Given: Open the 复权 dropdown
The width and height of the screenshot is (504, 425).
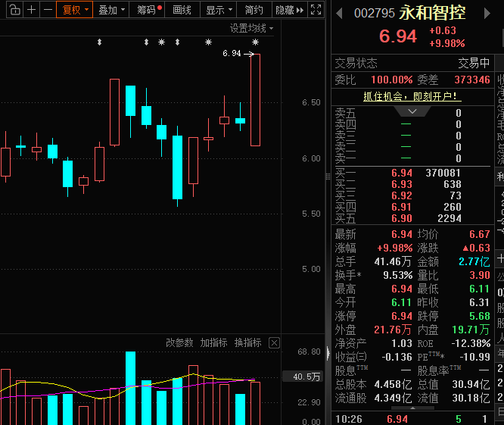Looking at the screenshot, I should [x=75, y=10].
